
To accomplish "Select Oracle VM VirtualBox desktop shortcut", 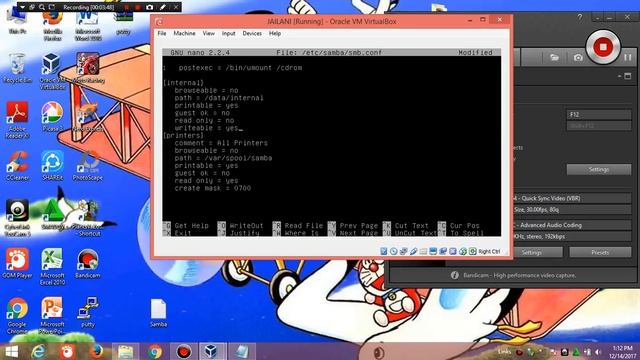I will point(52,71).
